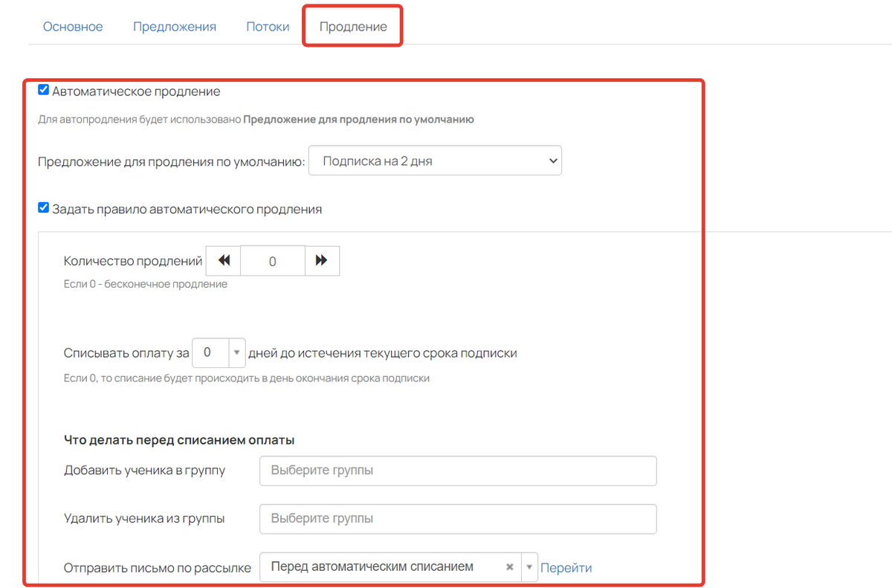The image size is (892, 588).
Task: Click the Что делать перед списанием оплаты heading
Action: [179, 440]
